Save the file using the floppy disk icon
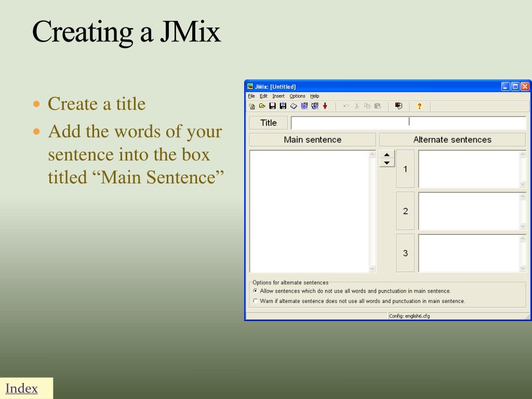 (x=272, y=106)
